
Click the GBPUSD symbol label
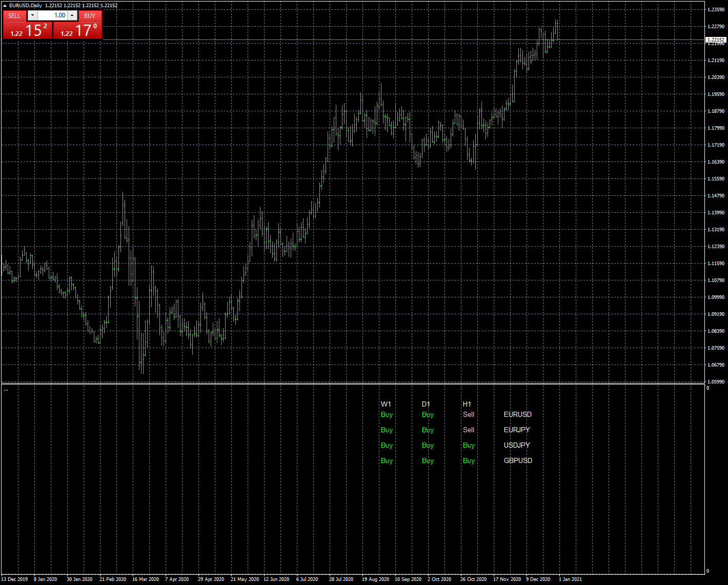[518, 460]
